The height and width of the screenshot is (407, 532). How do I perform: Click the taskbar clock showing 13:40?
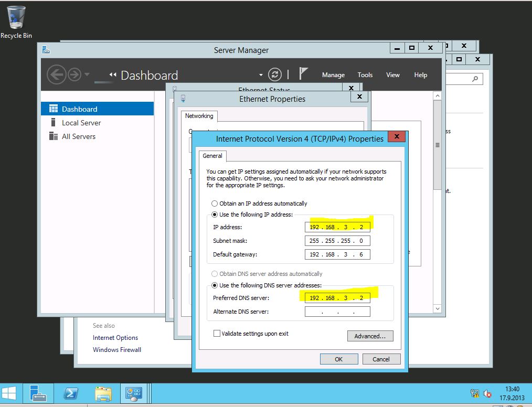point(512,393)
